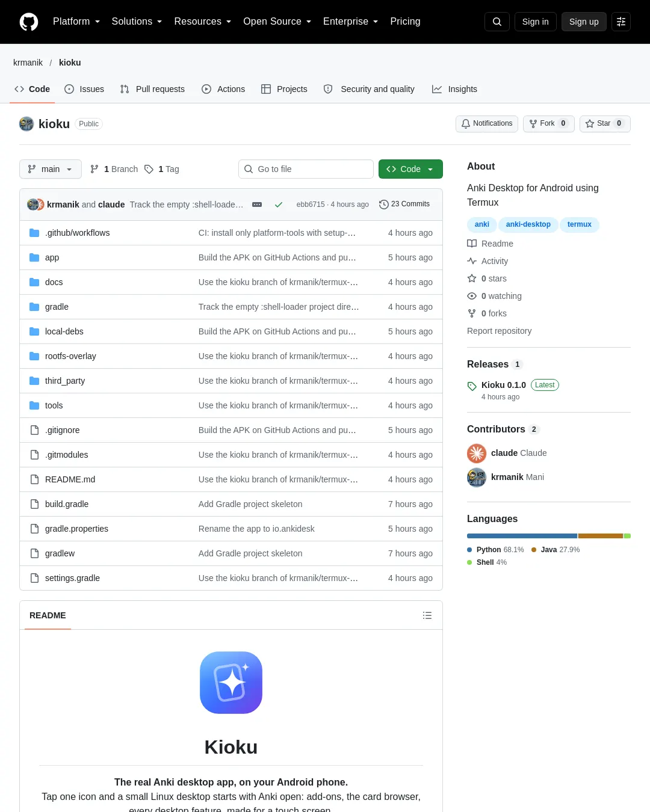The image size is (650, 812).
Task: Click the Java segment of language bar
Action: click(601, 535)
